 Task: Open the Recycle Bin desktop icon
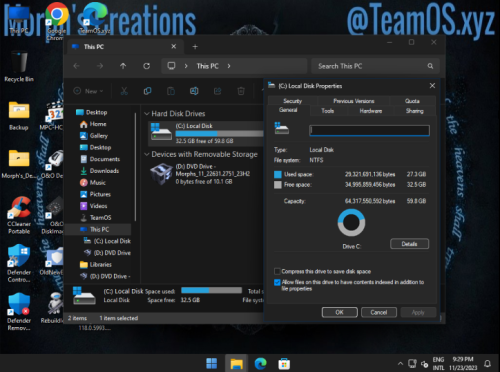pyautogui.click(x=19, y=66)
